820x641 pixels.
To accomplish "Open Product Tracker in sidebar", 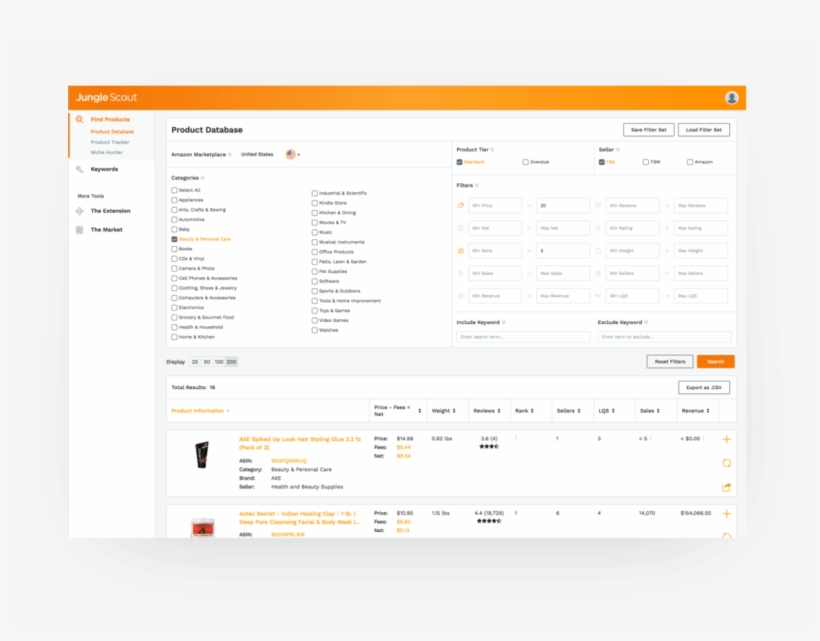I will click(110, 142).
